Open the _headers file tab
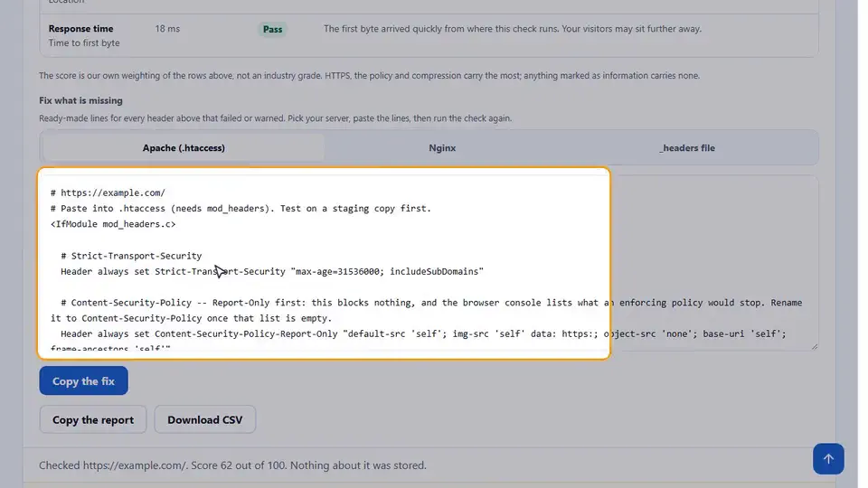868x488 pixels. tap(686, 147)
